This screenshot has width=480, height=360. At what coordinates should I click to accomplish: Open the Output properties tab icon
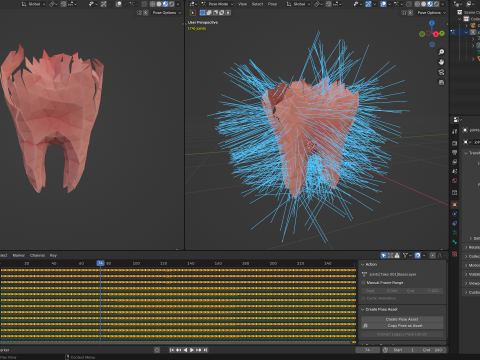click(x=455, y=152)
